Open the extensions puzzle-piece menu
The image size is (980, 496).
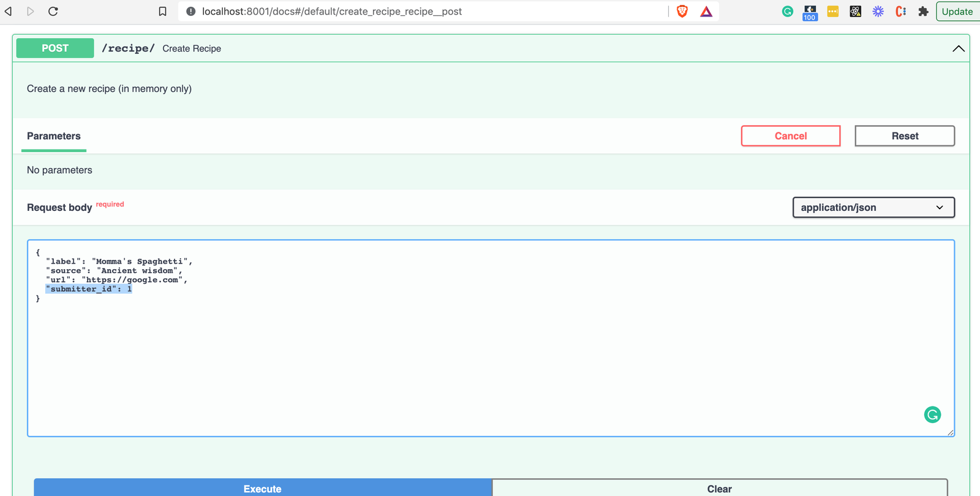point(924,11)
